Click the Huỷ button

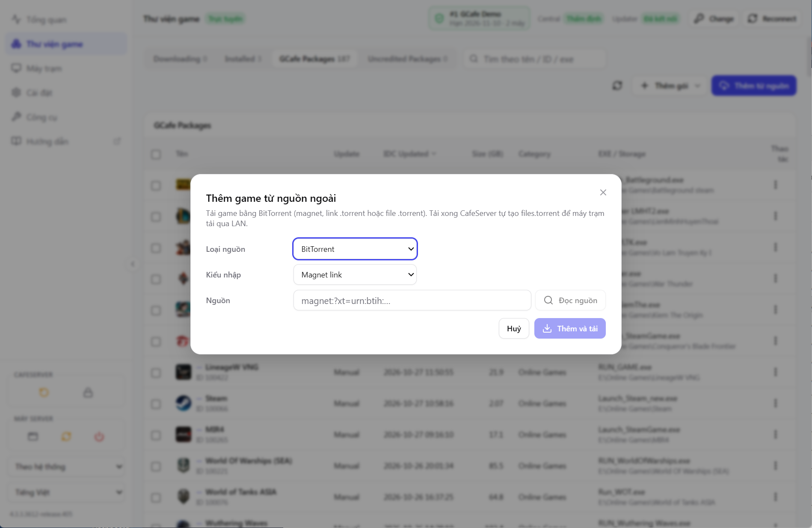pyautogui.click(x=514, y=328)
